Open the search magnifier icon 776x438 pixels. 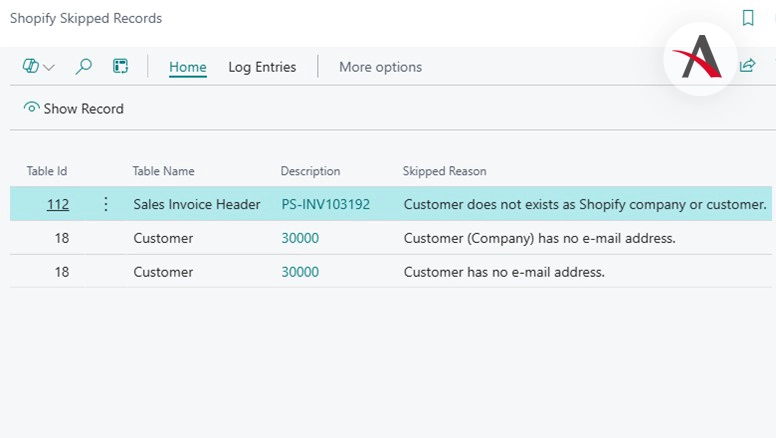(84, 67)
